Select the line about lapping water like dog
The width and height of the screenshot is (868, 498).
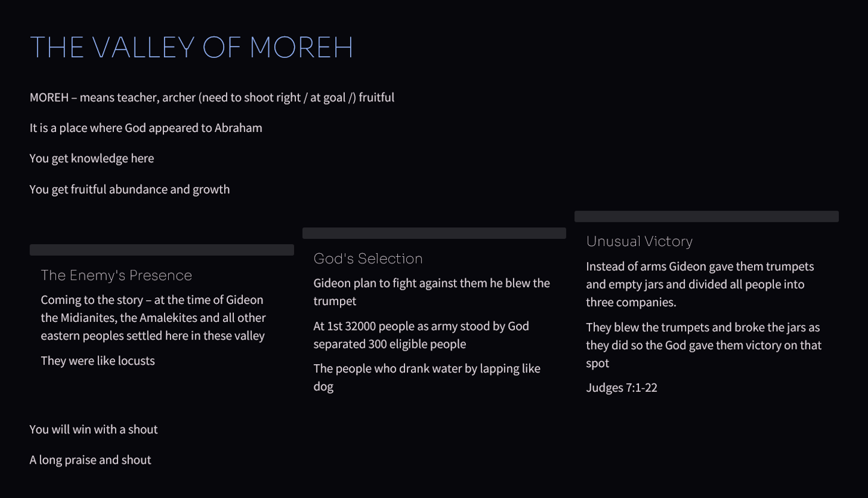click(427, 377)
